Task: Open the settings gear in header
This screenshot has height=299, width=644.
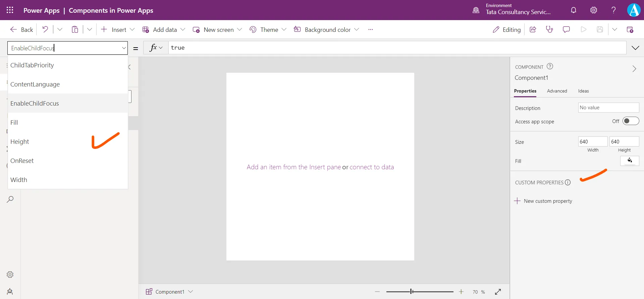Action: coord(594,10)
